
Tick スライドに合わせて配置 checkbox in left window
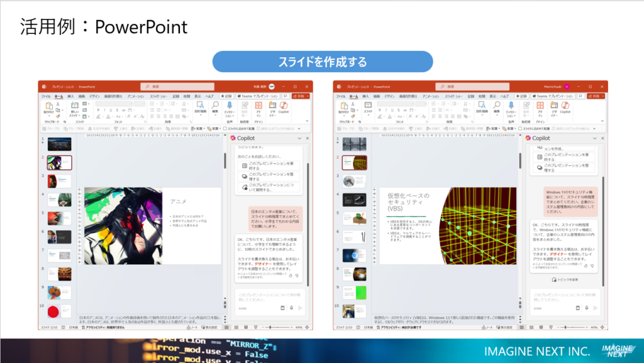(x=225, y=128)
